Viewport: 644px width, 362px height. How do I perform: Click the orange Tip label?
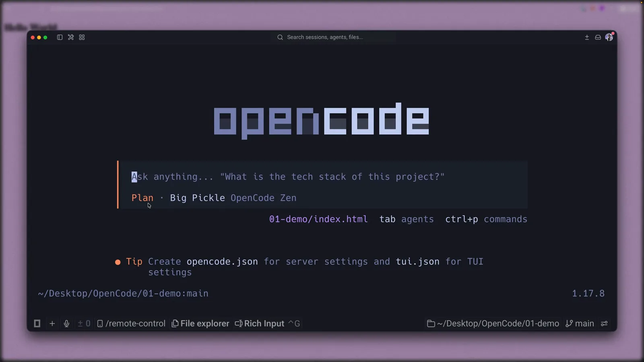pyautogui.click(x=134, y=261)
